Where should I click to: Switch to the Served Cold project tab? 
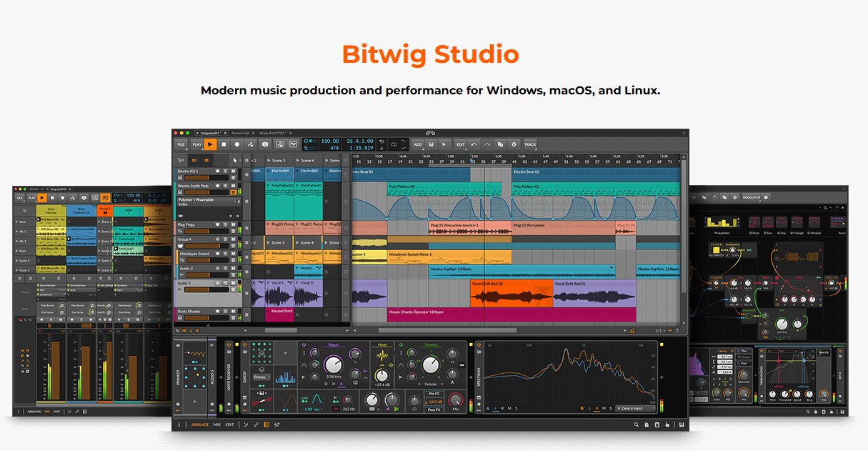coord(240,133)
